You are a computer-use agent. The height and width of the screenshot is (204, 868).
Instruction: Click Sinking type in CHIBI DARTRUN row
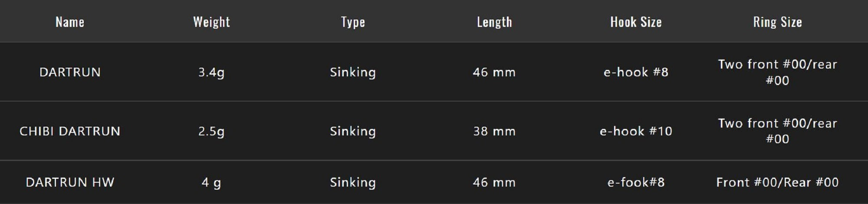click(353, 131)
